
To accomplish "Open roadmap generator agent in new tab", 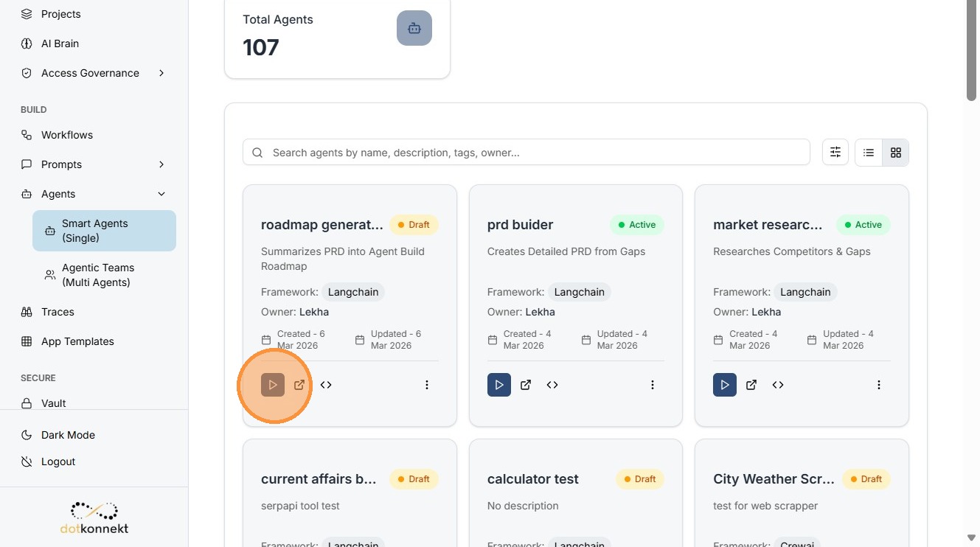I will point(299,385).
